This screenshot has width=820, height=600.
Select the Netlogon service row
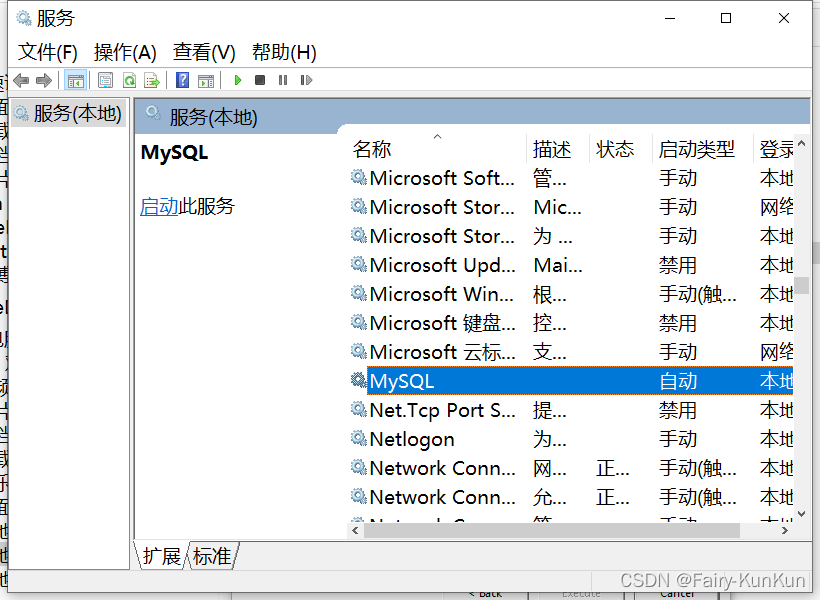(571, 439)
